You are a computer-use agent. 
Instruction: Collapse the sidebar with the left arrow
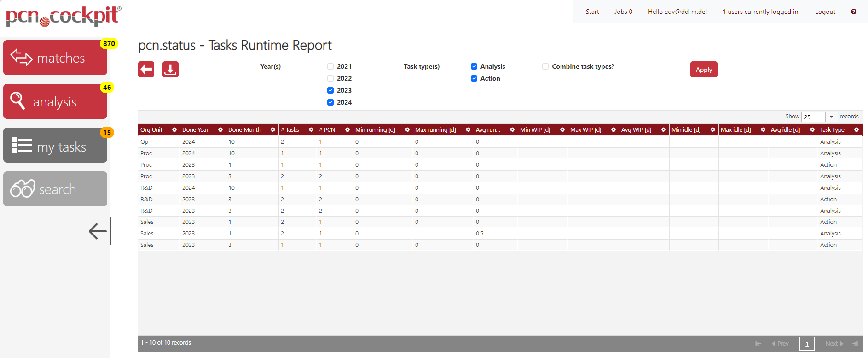click(x=98, y=231)
